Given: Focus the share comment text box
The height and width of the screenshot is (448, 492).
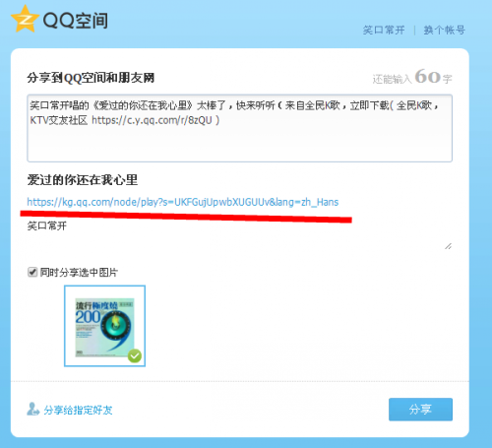Looking at the screenshot, I should click(240, 128).
